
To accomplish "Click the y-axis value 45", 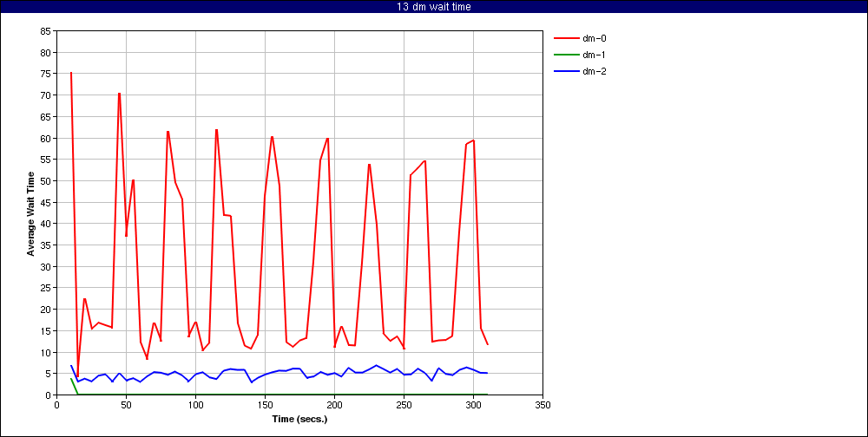I will click(45, 202).
